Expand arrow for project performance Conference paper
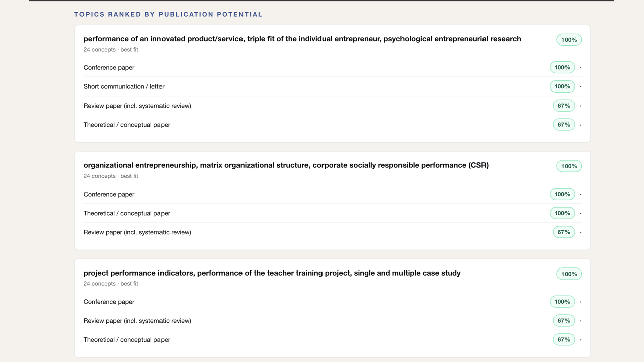Image resolution: width=644 pixels, height=362 pixels. (x=580, y=302)
